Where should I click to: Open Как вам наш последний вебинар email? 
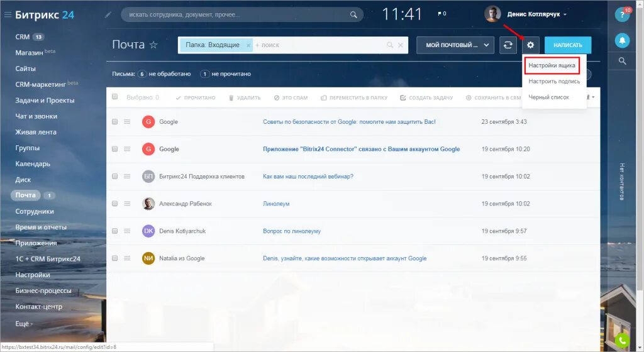pos(308,177)
